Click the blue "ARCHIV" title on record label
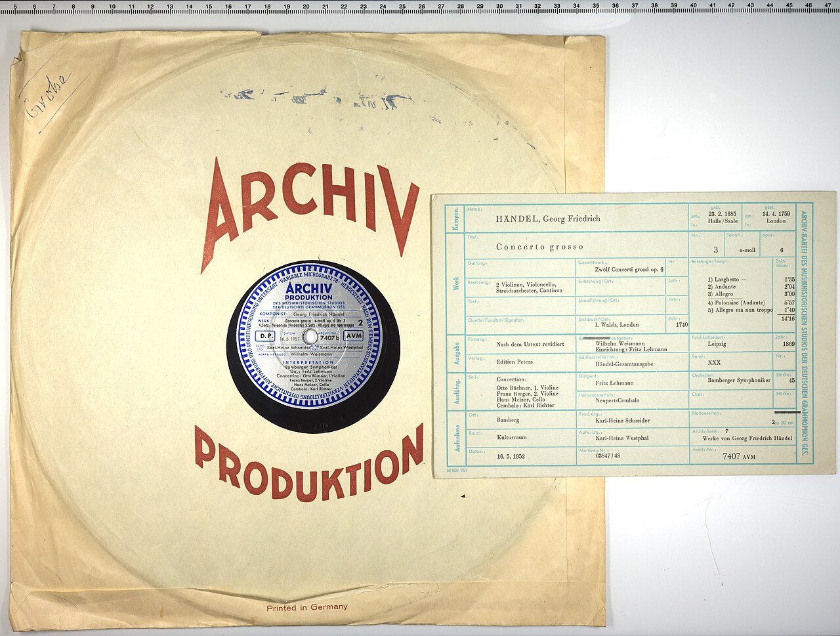This screenshot has height=636, width=840. click(x=308, y=288)
